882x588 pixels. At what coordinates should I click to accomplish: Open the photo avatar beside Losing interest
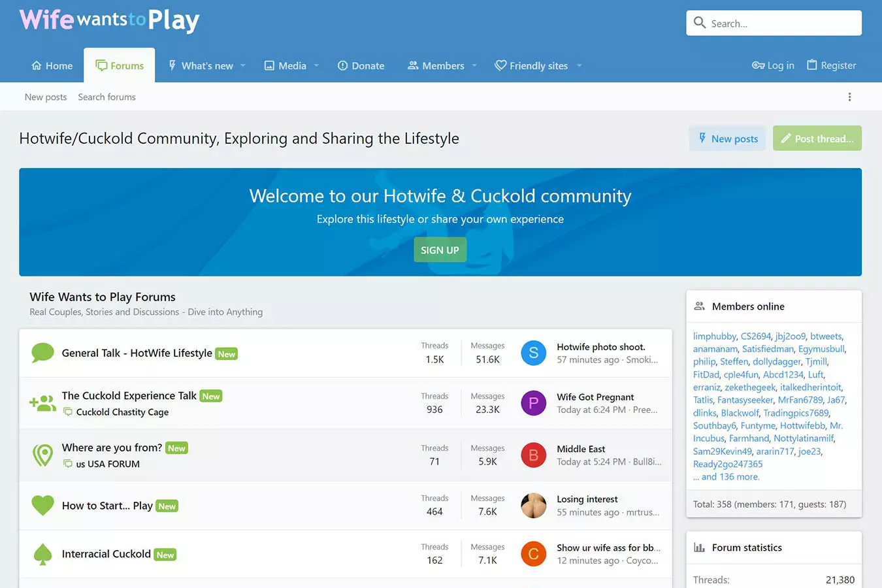coord(533,505)
